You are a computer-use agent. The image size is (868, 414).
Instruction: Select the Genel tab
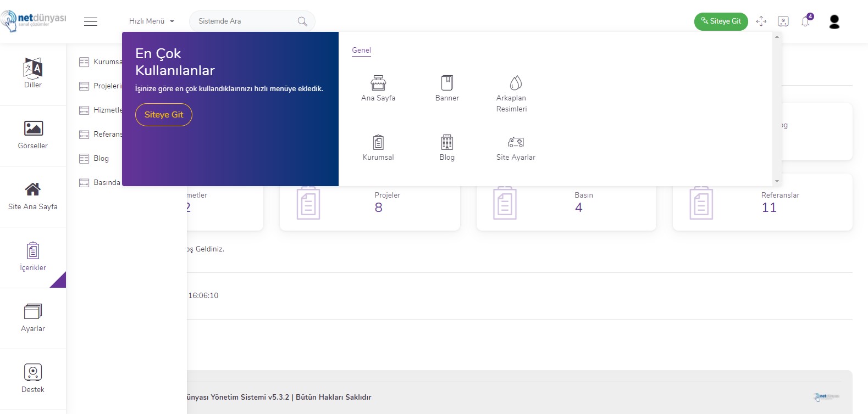tap(362, 51)
